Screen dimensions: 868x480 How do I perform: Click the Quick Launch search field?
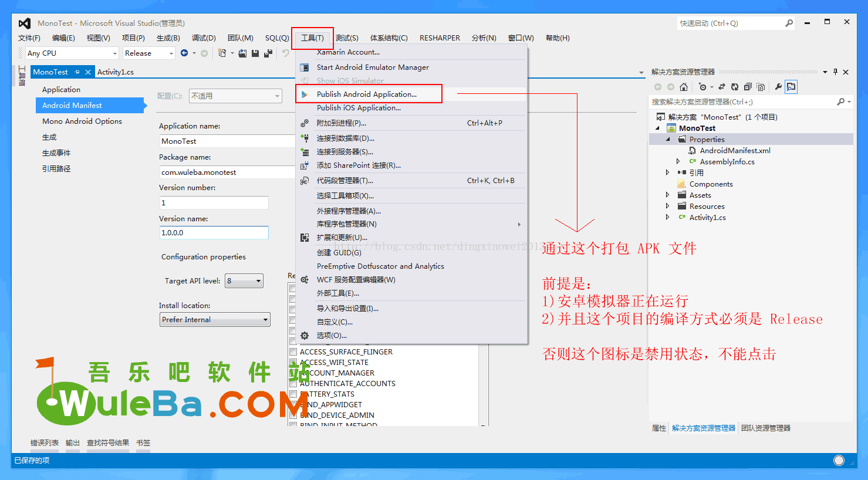pos(731,23)
